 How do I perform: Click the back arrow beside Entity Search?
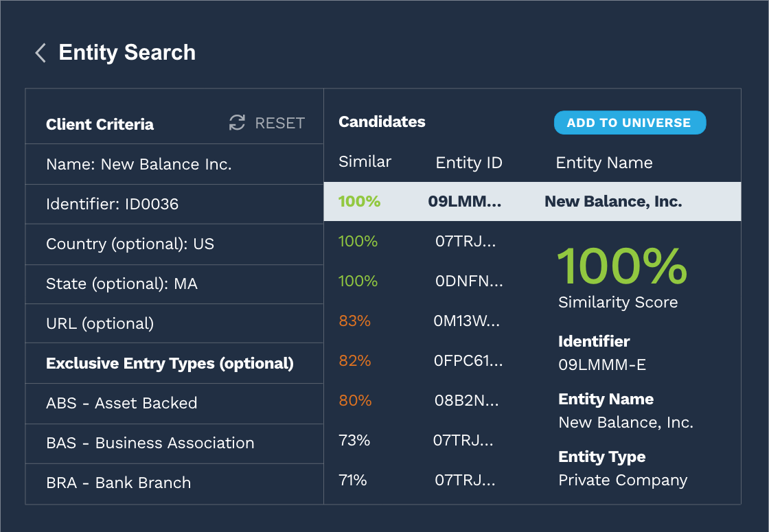click(x=39, y=52)
